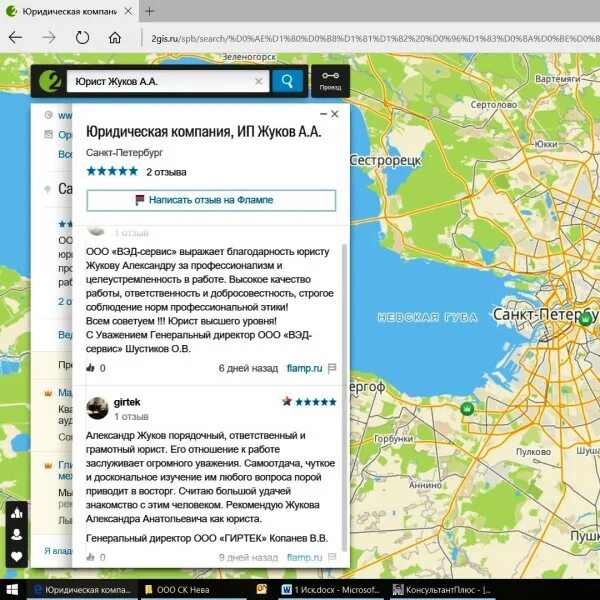Image resolution: width=600 pixels, height=600 pixels.
Task: Click the Пулково map label
Action: (x=533, y=452)
